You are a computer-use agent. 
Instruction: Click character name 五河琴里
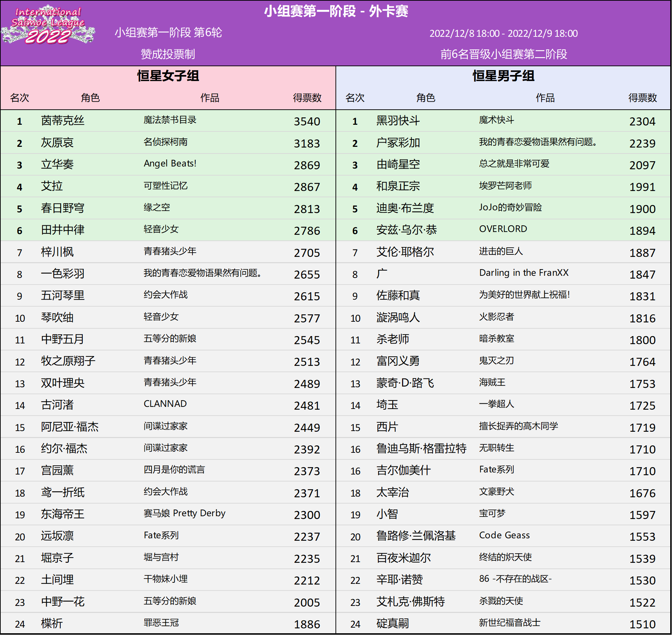tap(63, 296)
